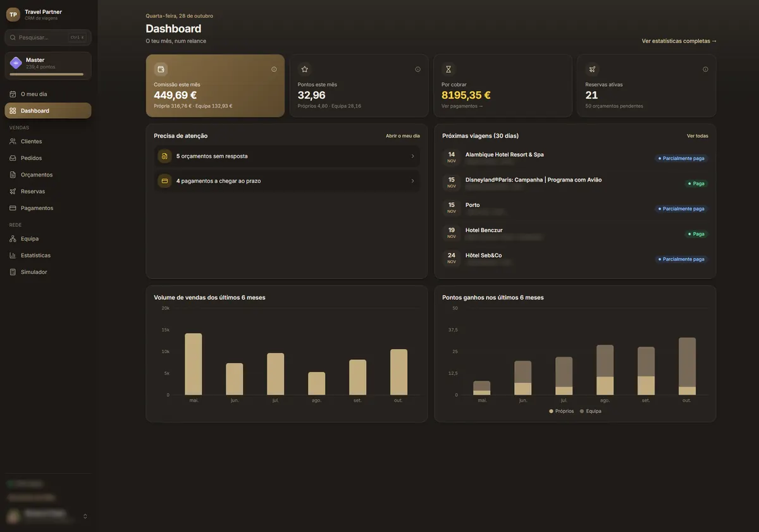Open the Hôtel Seb&Co trip row
Screen dimensions: 759x532
point(575,259)
